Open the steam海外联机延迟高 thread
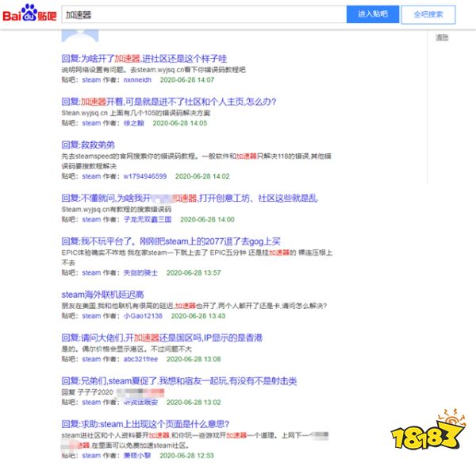Image resolution: width=476 pixels, height=463 pixels. 102,295
